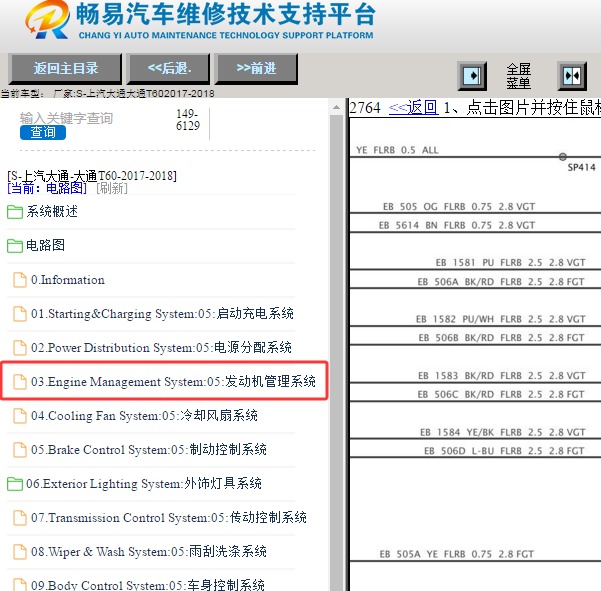Open the 全屏菜单 full-screen menu link
The width and height of the screenshot is (601, 591).
coord(518,76)
